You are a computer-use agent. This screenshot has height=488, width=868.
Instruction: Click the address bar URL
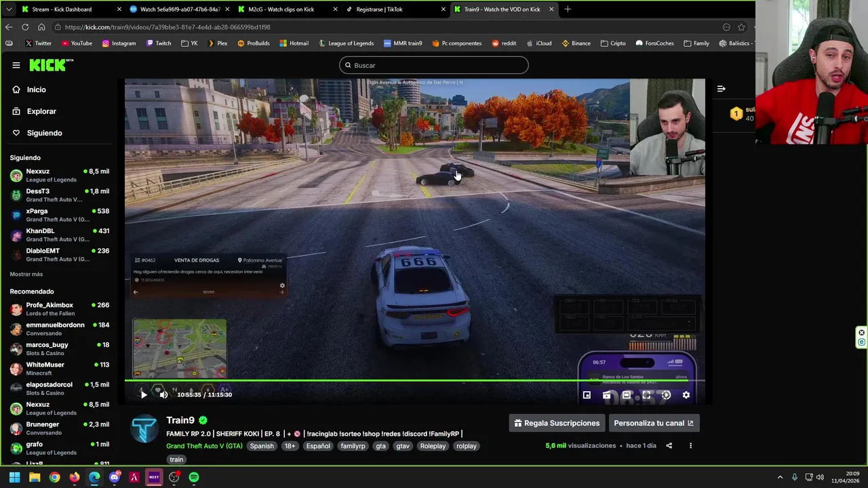(167, 27)
